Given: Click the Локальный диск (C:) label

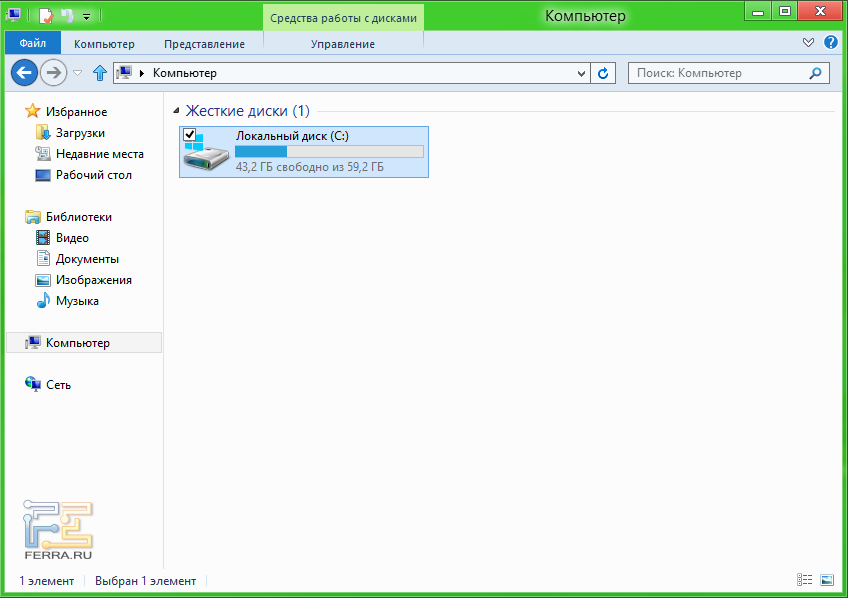Looking at the screenshot, I should click(292, 136).
